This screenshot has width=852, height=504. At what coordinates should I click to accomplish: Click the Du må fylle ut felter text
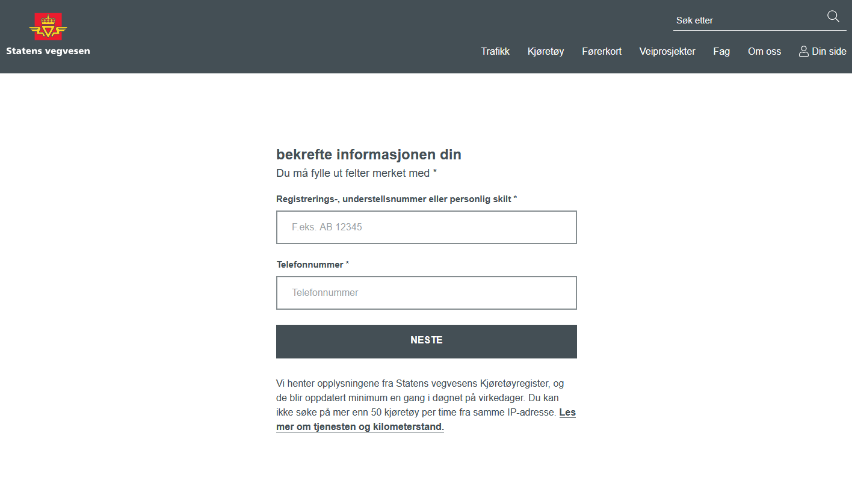pyautogui.click(x=356, y=173)
